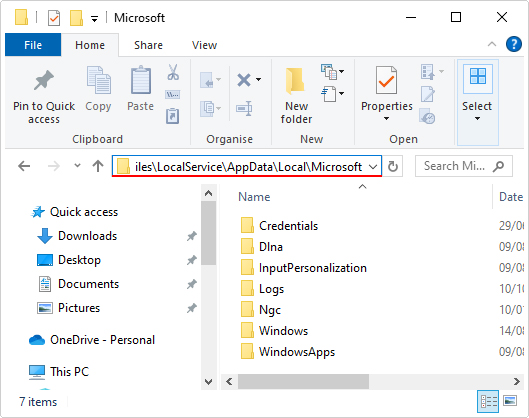This screenshot has height=418, width=529.
Task: Click the Paste shortcut icon
Action: tap(172, 116)
